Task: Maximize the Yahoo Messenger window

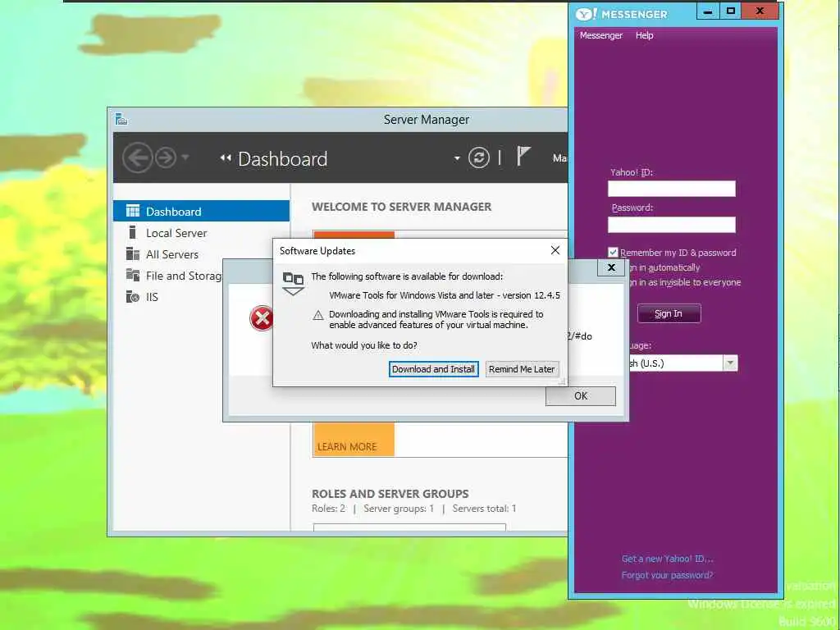Action: (730, 11)
